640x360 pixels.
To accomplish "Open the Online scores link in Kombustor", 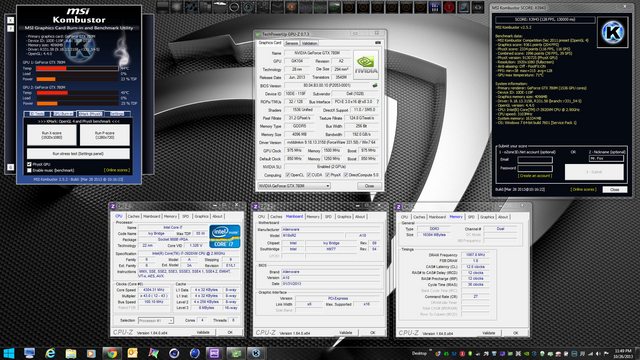I will [117, 170].
